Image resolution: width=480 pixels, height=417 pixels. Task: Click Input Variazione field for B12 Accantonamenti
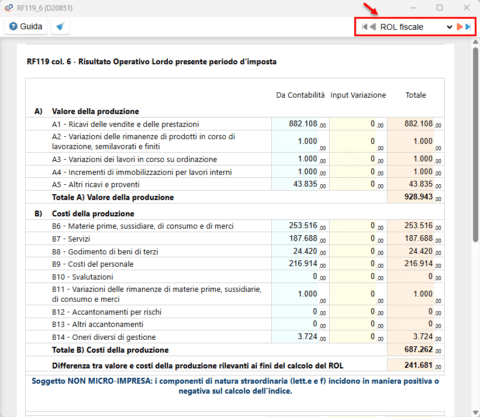point(358,312)
